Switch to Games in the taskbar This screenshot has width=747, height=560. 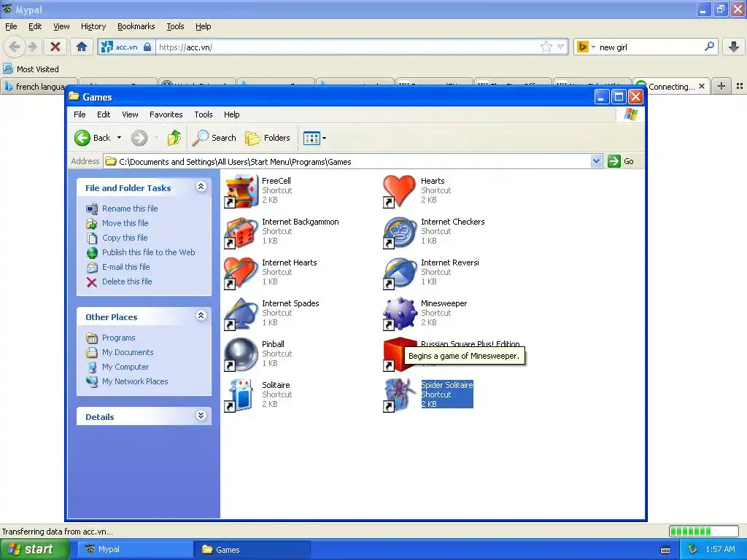tap(252, 550)
